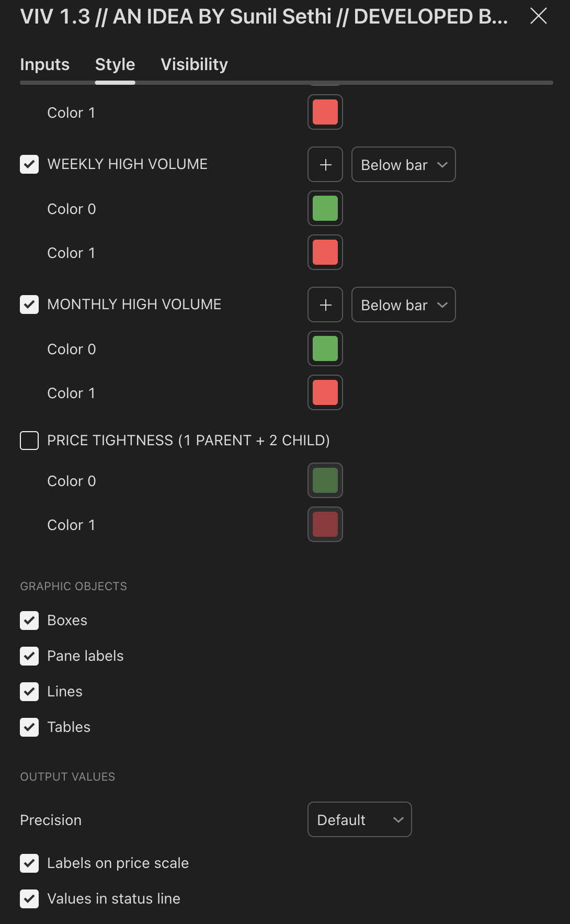Uncheck the WEEKLY HIGH VOLUME checkbox
570x924 pixels.
[x=29, y=164]
